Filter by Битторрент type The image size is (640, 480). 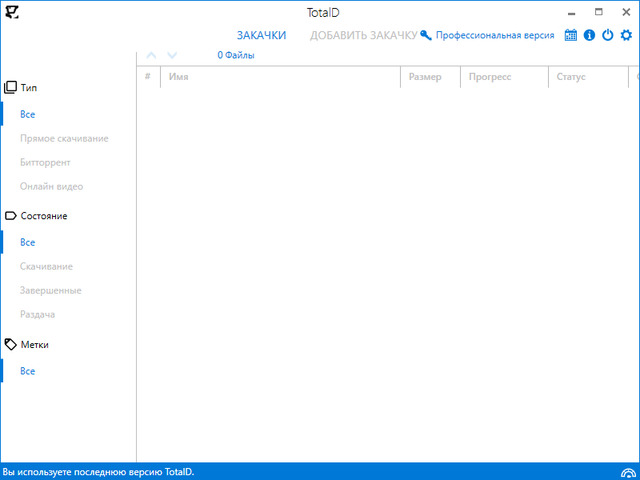tap(45, 162)
